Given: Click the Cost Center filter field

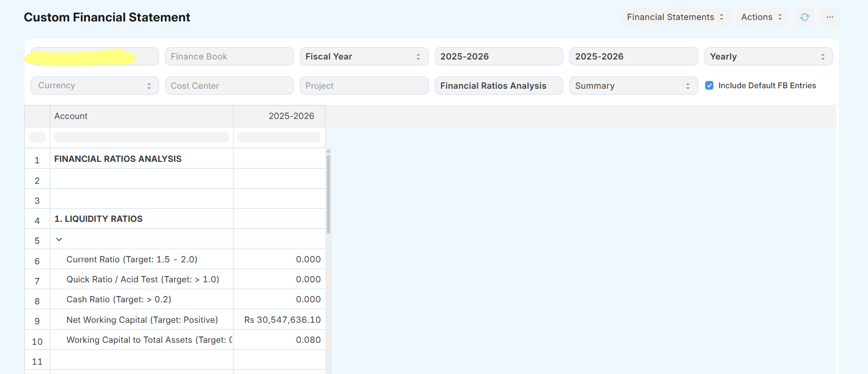Looking at the screenshot, I should coord(229,86).
